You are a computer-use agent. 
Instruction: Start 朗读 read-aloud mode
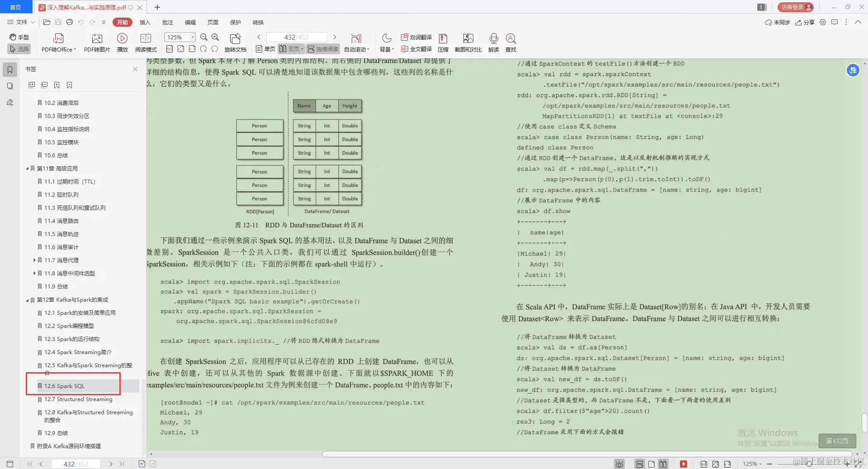[x=493, y=42]
